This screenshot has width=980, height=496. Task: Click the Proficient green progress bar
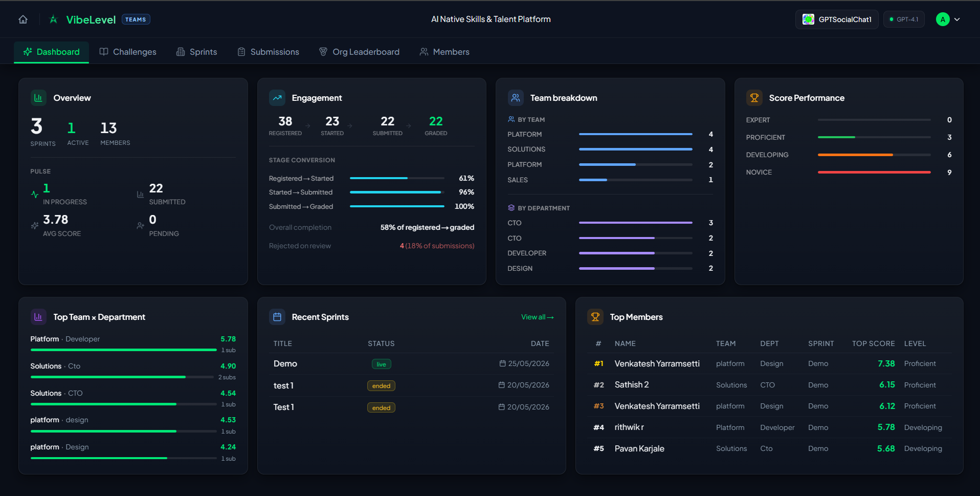coord(874,137)
